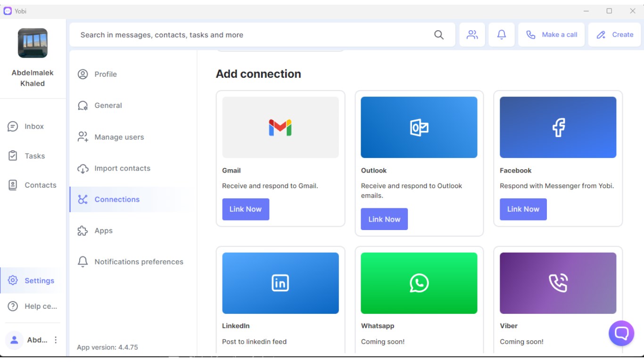The height and width of the screenshot is (362, 644).
Task: Click the Gmail logo tile
Action: pyautogui.click(x=281, y=127)
